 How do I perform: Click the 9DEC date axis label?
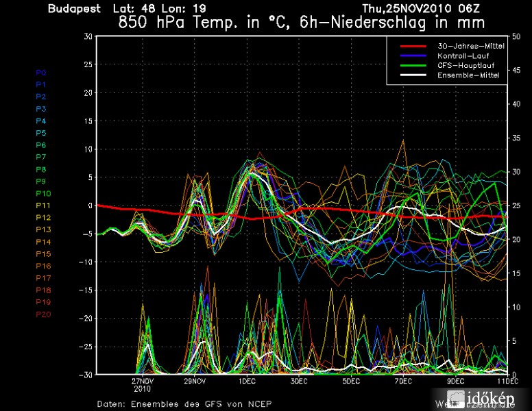[x=456, y=381]
